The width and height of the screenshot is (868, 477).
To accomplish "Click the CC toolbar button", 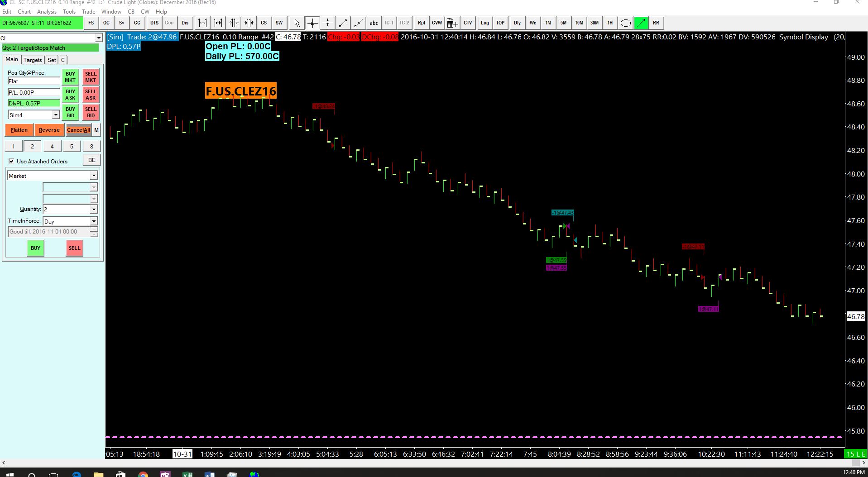I will click(x=137, y=23).
